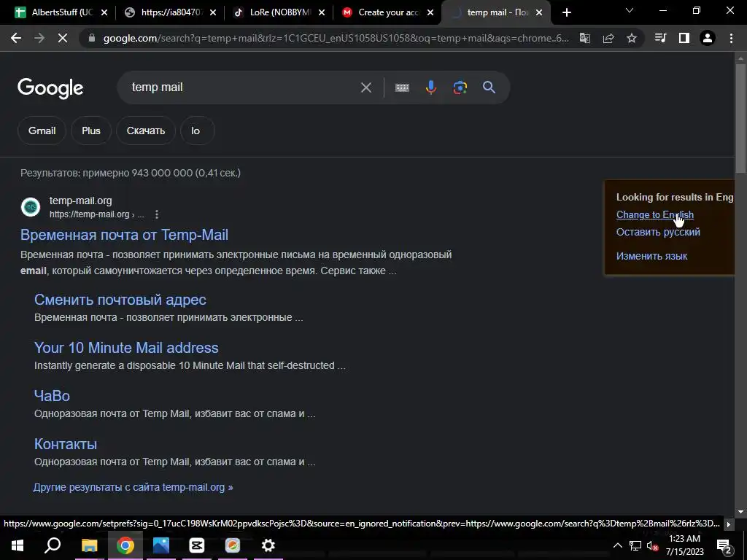Open Settings gear on taskbar
This screenshot has height=560, width=747.
pyautogui.click(x=268, y=545)
